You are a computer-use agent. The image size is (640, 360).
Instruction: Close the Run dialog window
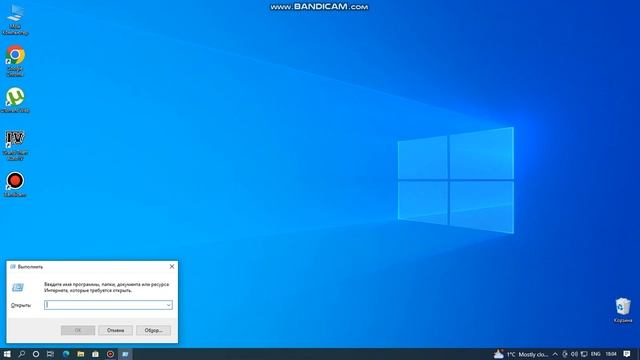point(172,267)
